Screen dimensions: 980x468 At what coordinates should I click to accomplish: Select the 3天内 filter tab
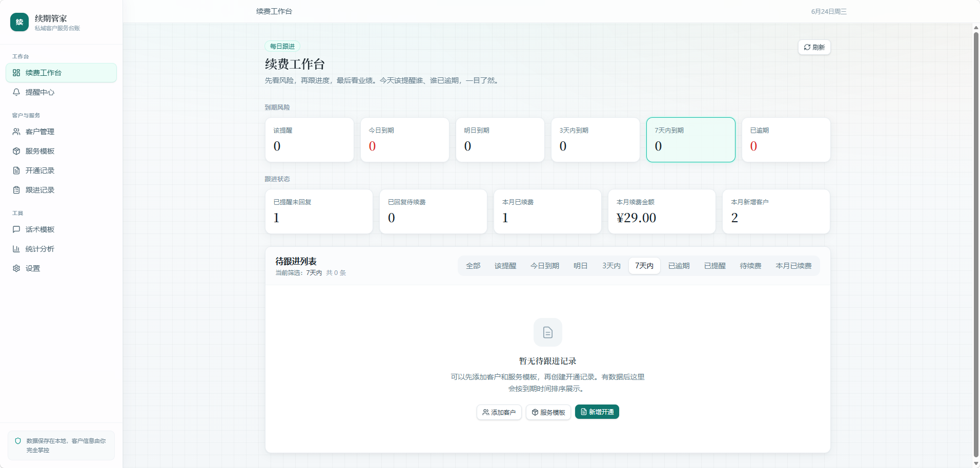coord(611,266)
